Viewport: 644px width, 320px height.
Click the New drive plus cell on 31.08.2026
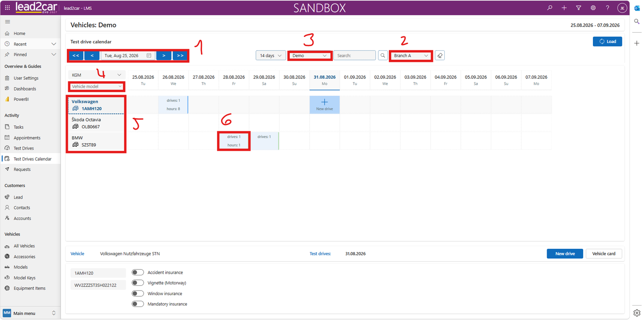coord(324,105)
